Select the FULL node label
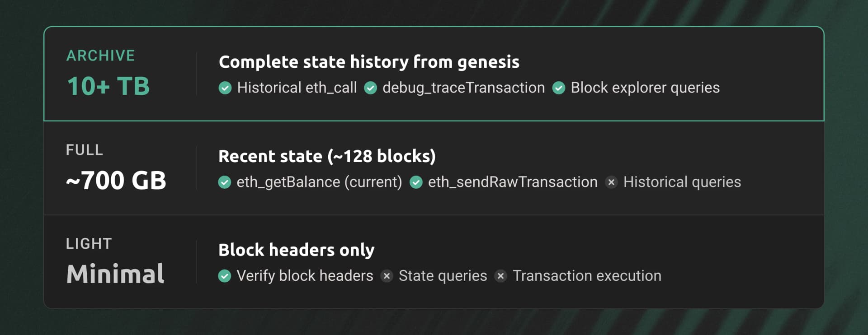The height and width of the screenshot is (335, 868). [85, 150]
